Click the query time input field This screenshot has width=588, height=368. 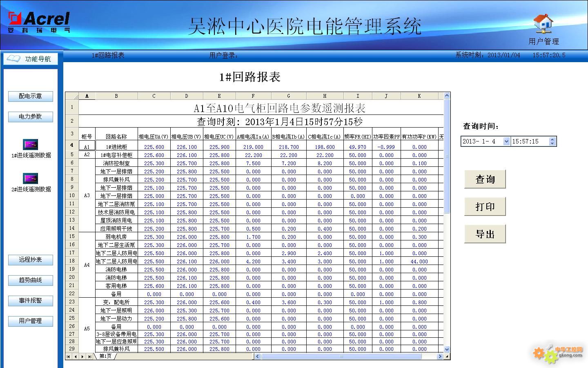point(530,141)
